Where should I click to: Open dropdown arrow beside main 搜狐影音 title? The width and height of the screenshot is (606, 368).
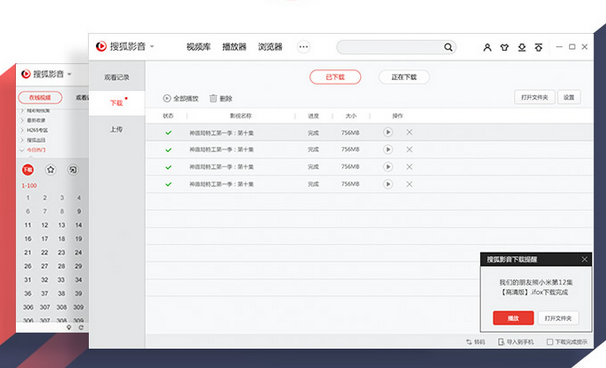[x=152, y=46]
